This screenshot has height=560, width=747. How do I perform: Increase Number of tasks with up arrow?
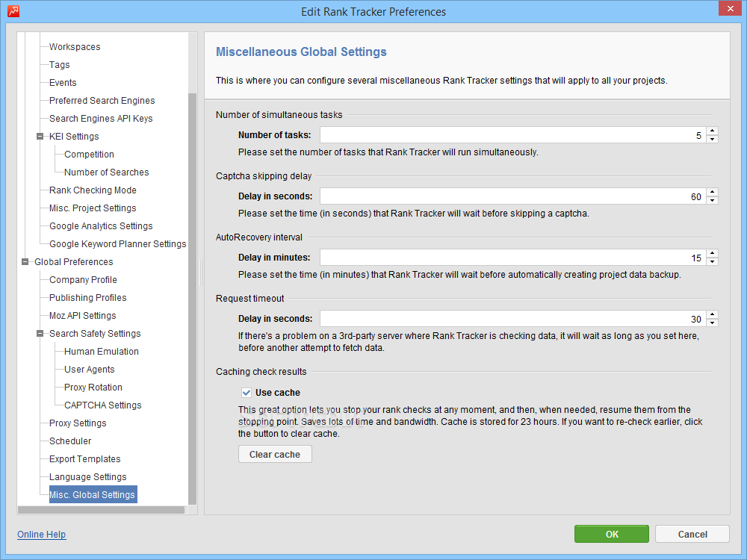click(712, 131)
